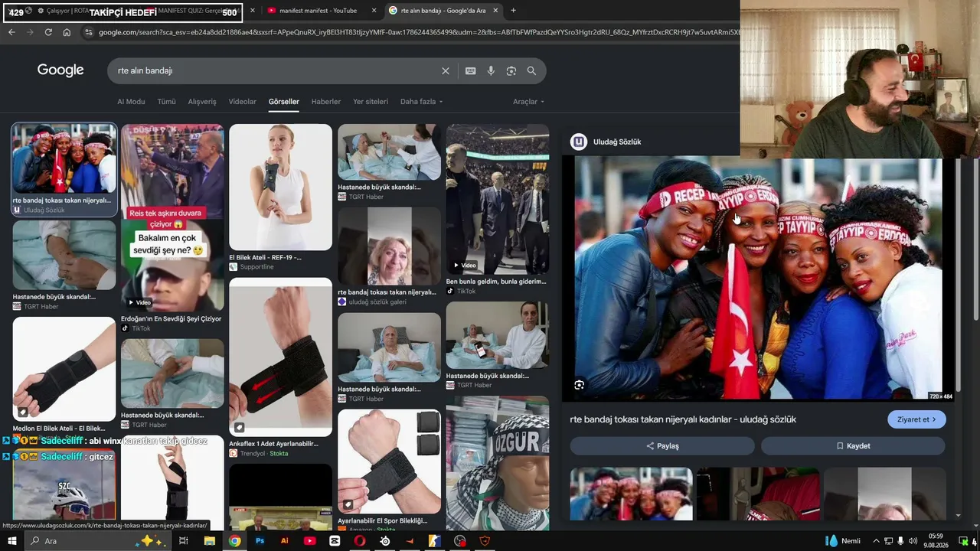Start a voice search with the microphone
Viewport: 980px width, 551px height.
click(x=491, y=71)
